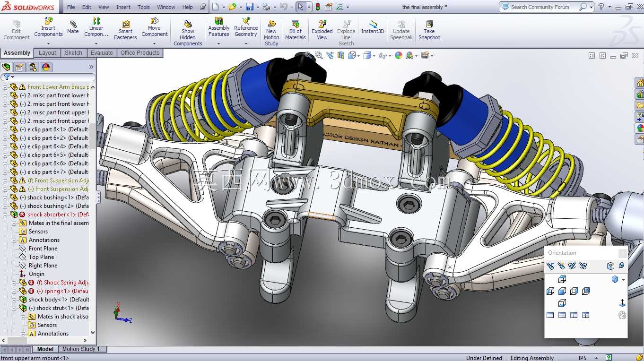This screenshot has height=361, width=644.
Task: Choose the Four View viewport layout
Action: (585, 315)
